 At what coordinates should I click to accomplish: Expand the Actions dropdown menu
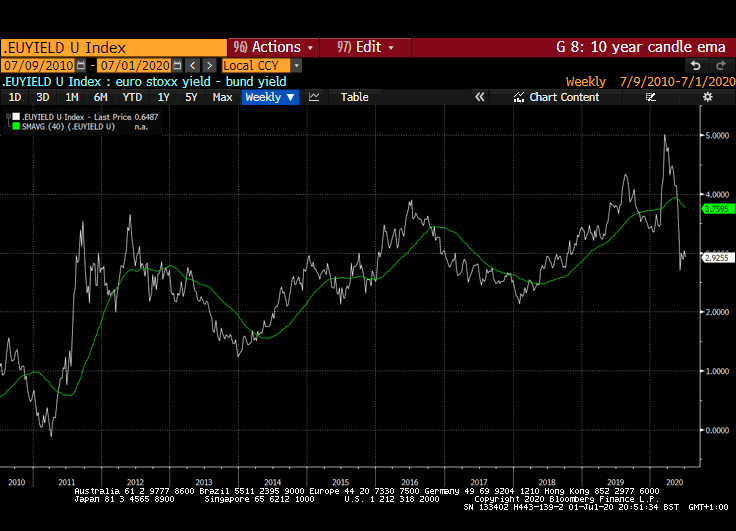click(273, 47)
